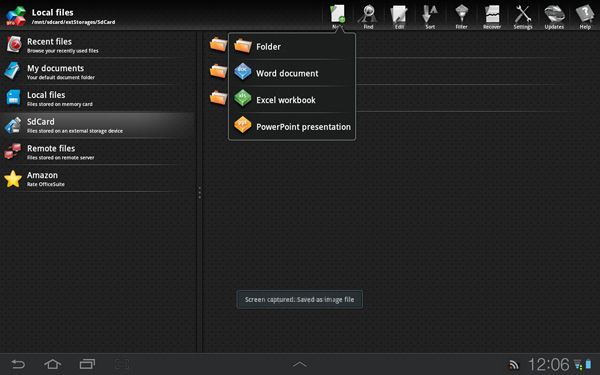600x375 pixels.
Task: Tap the Android home button
Action: pyautogui.click(x=52, y=364)
